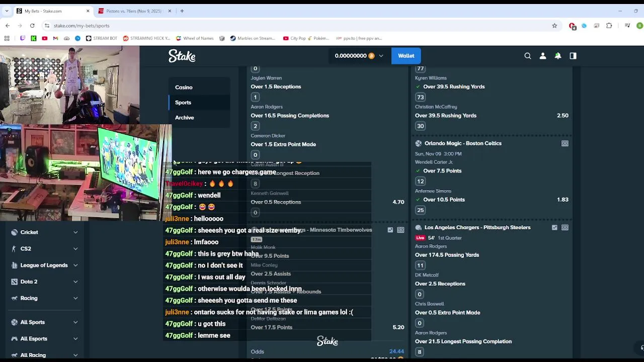Open the STREAM BOT bookmark
This screenshot has height=362, width=644.
tap(101, 38)
